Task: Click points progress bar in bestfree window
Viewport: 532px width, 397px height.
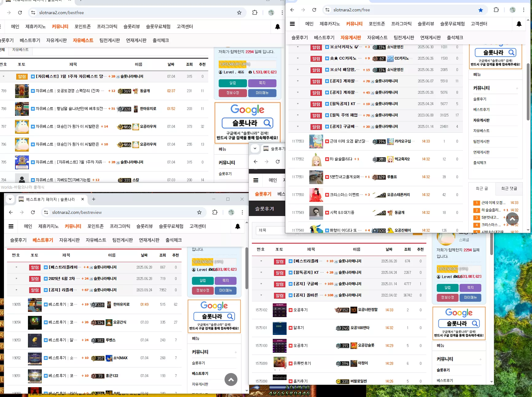Action: point(247,64)
